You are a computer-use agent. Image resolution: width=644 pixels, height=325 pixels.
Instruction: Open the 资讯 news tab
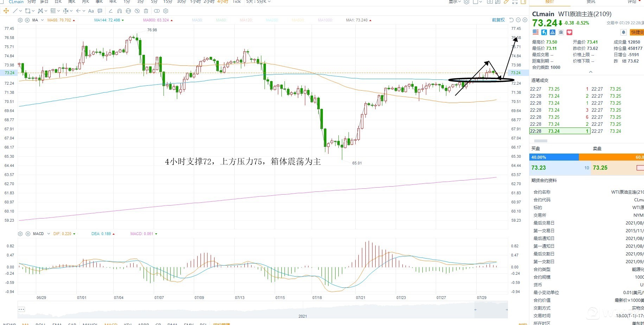591,2
